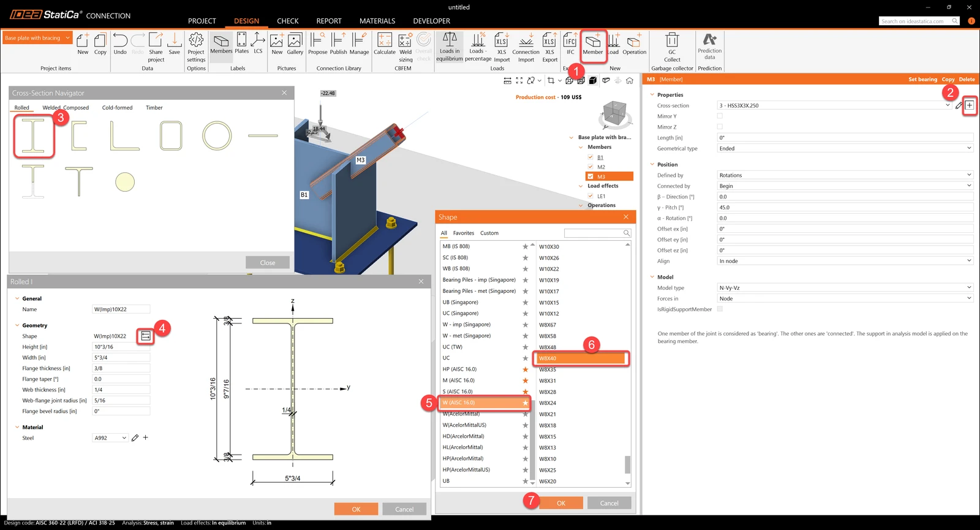Edit steel material with the pencil icon
Screen dimensions: 980x530
pos(135,437)
